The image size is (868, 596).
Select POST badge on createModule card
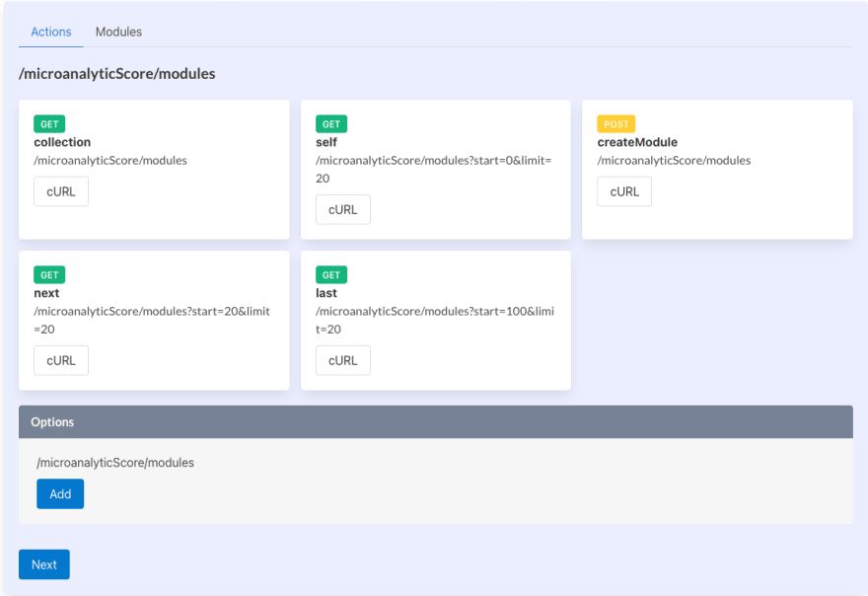[615, 124]
